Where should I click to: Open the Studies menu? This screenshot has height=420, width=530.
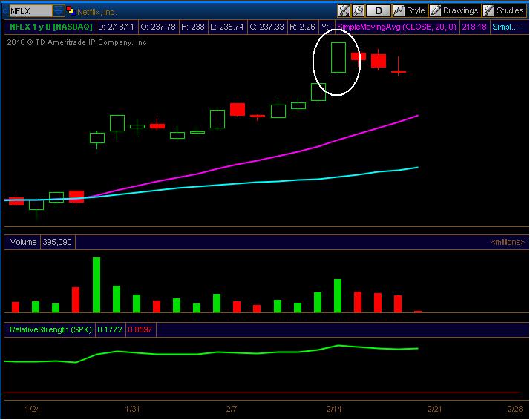503,11
